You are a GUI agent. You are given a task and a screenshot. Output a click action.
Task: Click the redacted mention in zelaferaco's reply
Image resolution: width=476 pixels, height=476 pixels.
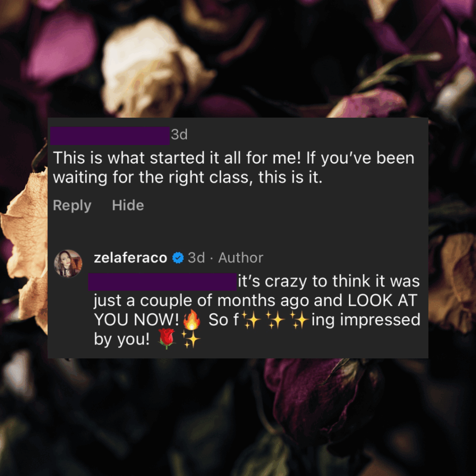[x=162, y=281]
